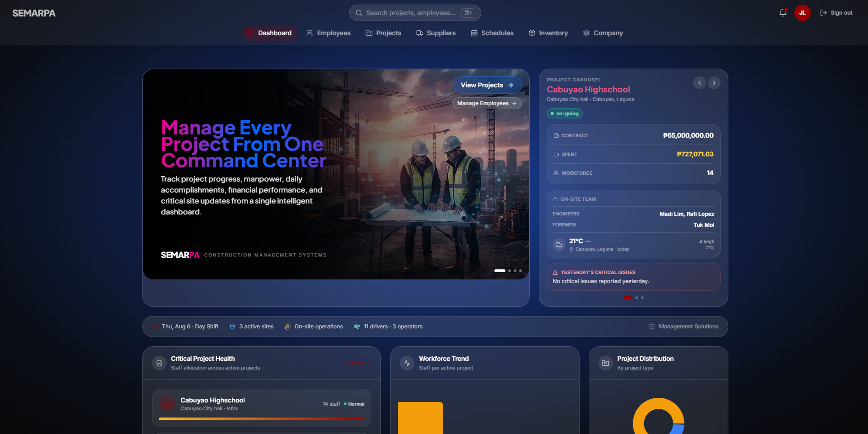The width and height of the screenshot is (868, 434).
Task: Click the Contract icon in project card
Action: tap(556, 135)
